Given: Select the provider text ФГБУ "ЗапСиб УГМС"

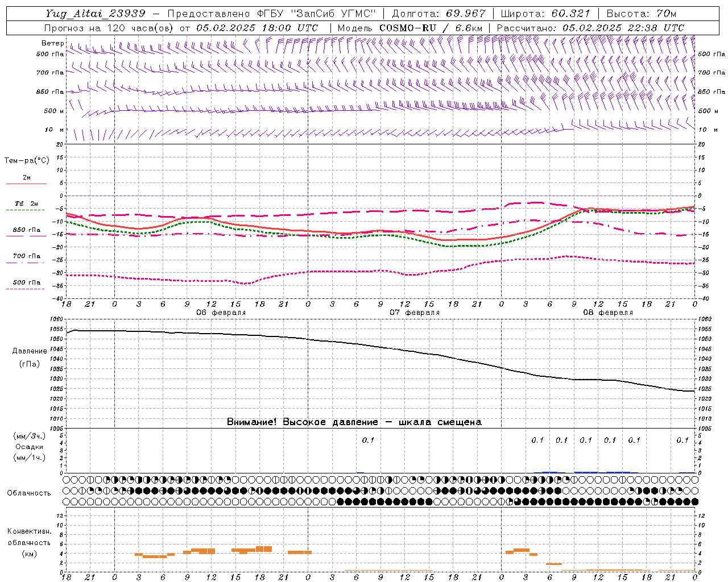Looking at the screenshot, I should pyautogui.click(x=316, y=14).
